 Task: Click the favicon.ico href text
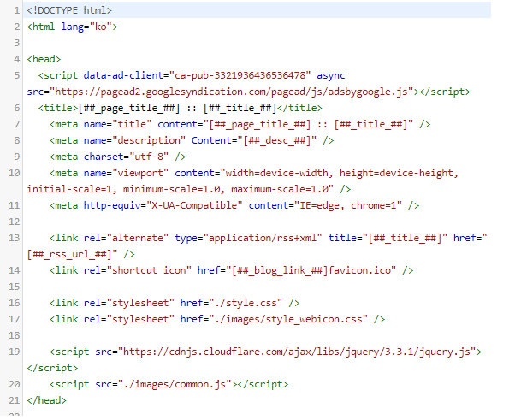[x=359, y=271]
